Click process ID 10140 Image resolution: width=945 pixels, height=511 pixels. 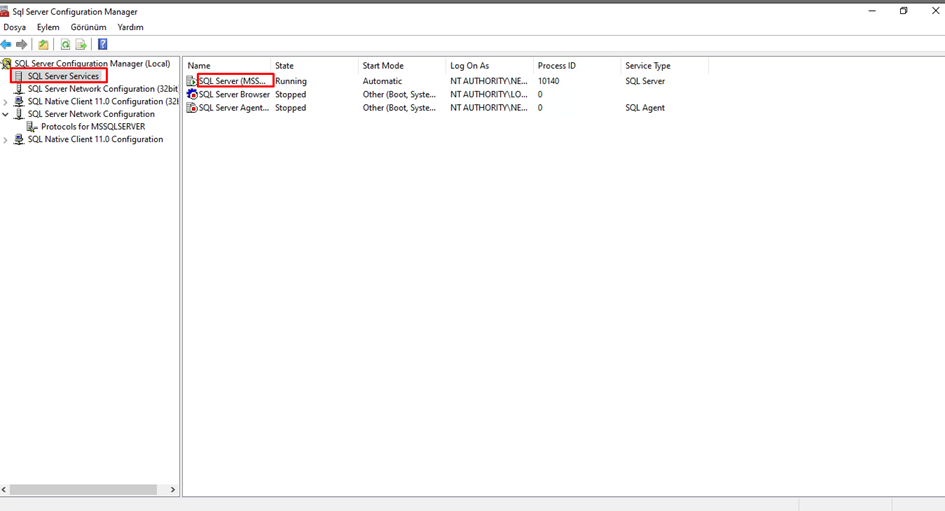(x=548, y=81)
